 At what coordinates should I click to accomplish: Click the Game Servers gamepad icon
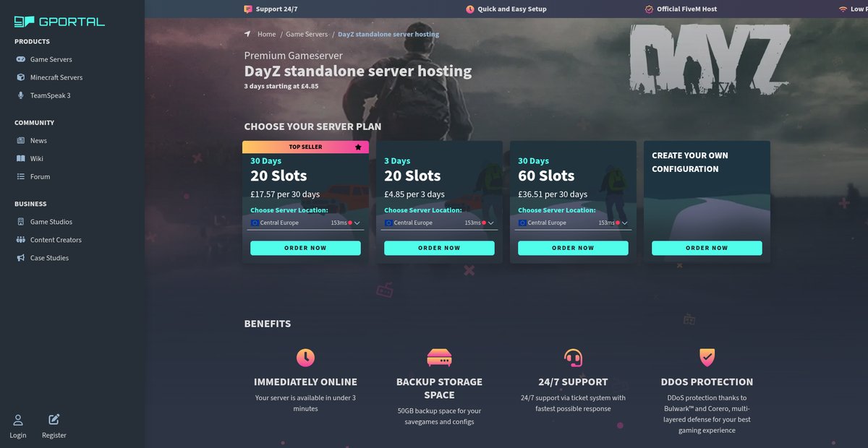tap(21, 59)
